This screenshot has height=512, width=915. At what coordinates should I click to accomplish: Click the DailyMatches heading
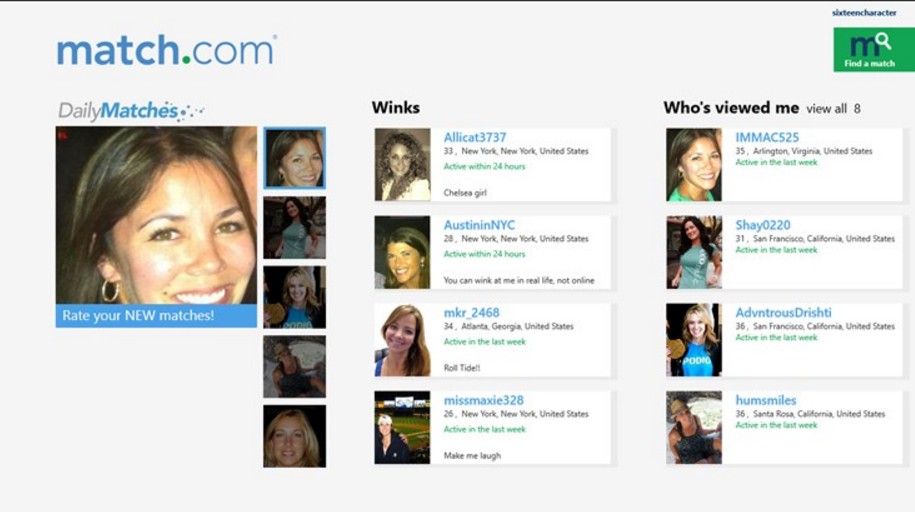[x=131, y=110]
